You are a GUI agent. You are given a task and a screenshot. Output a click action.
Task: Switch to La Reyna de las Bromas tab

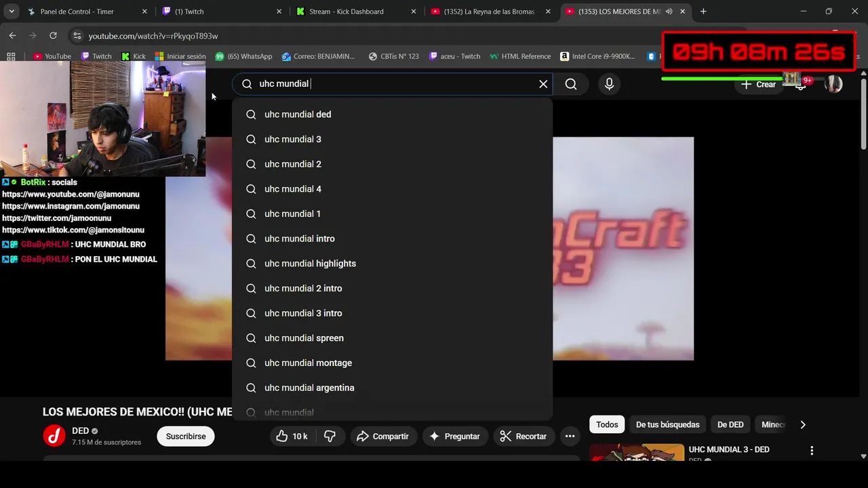pyautogui.click(x=489, y=12)
